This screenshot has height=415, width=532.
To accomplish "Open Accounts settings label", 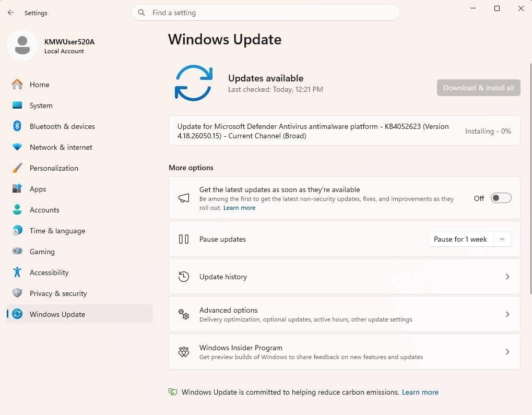I will (44, 210).
